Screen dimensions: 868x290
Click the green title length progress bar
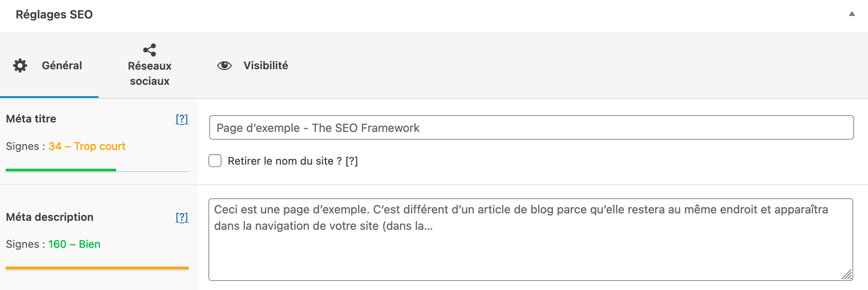click(60, 170)
